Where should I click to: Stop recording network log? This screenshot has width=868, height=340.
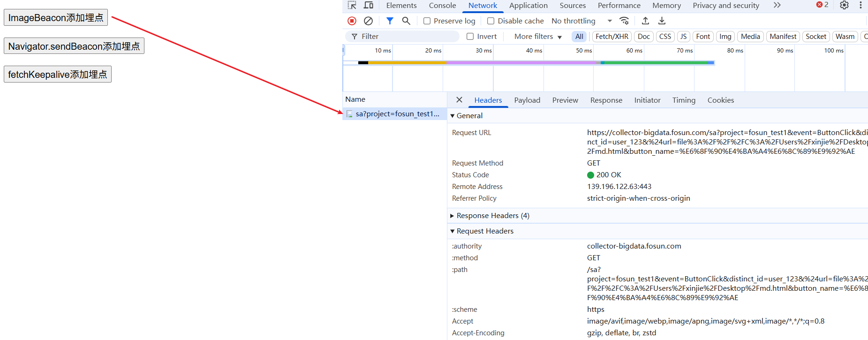coord(352,21)
